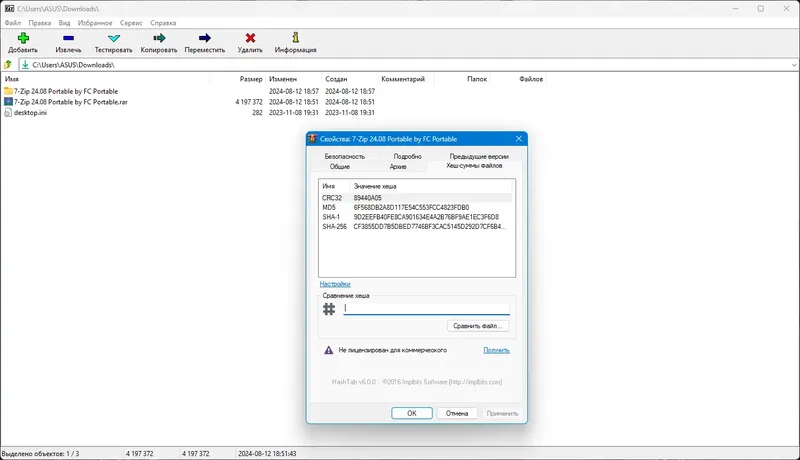Screen dimensions: 800x460
Task: Switch to the Подробно tab
Action: click(408, 157)
